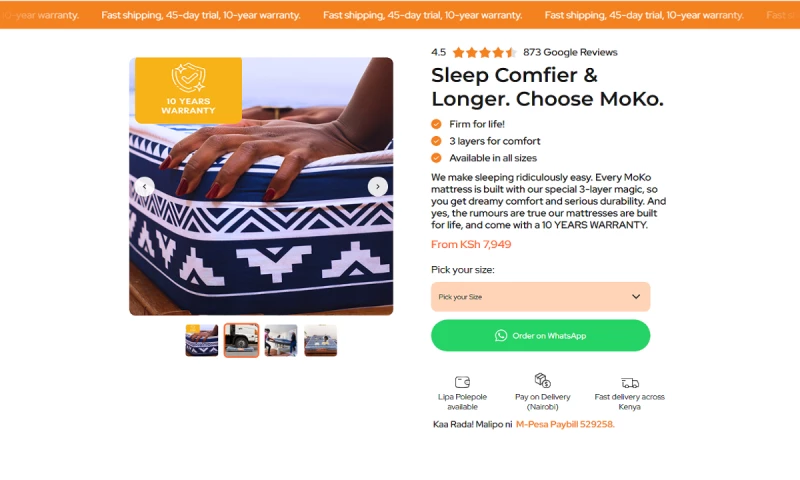Click the star rating icons
Image resolution: width=800 pixels, height=480 pixels.
click(484, 52)
